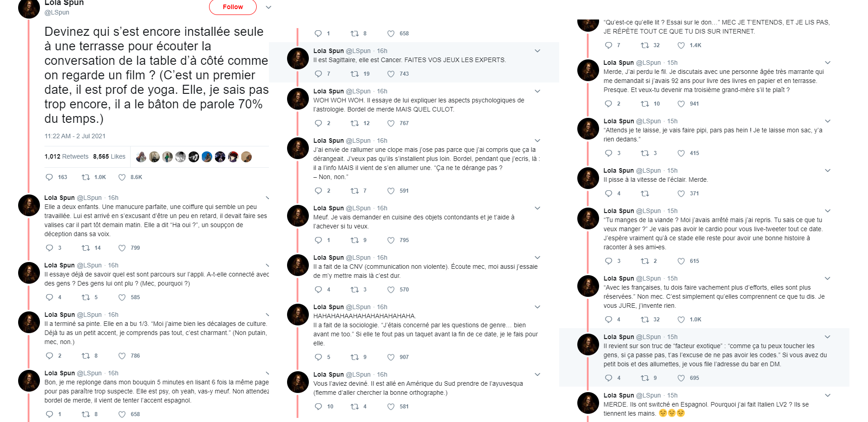868x422 pixels.
Task: Like the 'facteur exotique' tweet with 695 likes
Action: (681, 378)
